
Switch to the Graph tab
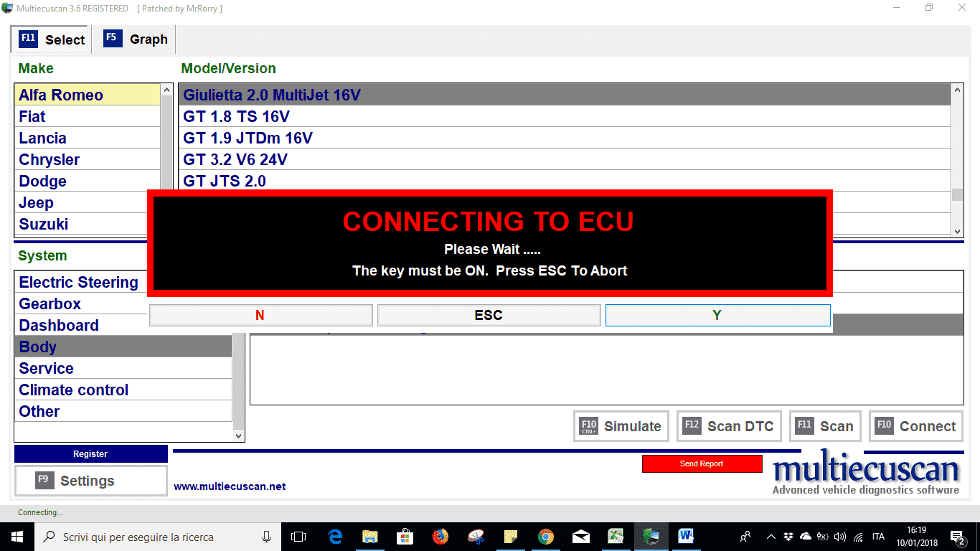tap(136, 39)
